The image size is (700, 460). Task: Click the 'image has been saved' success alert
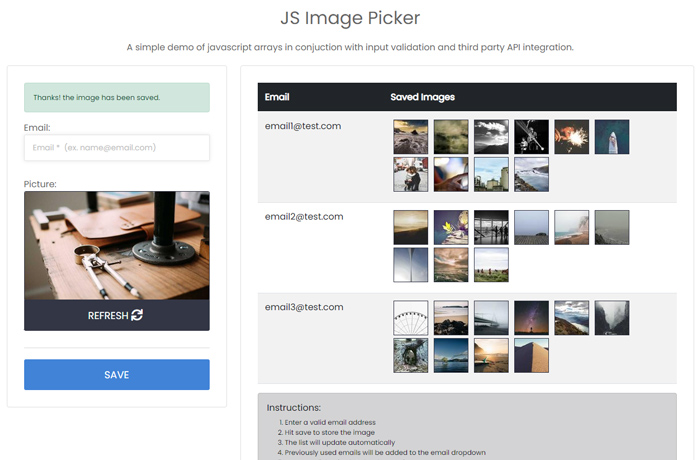click(117, 97)
